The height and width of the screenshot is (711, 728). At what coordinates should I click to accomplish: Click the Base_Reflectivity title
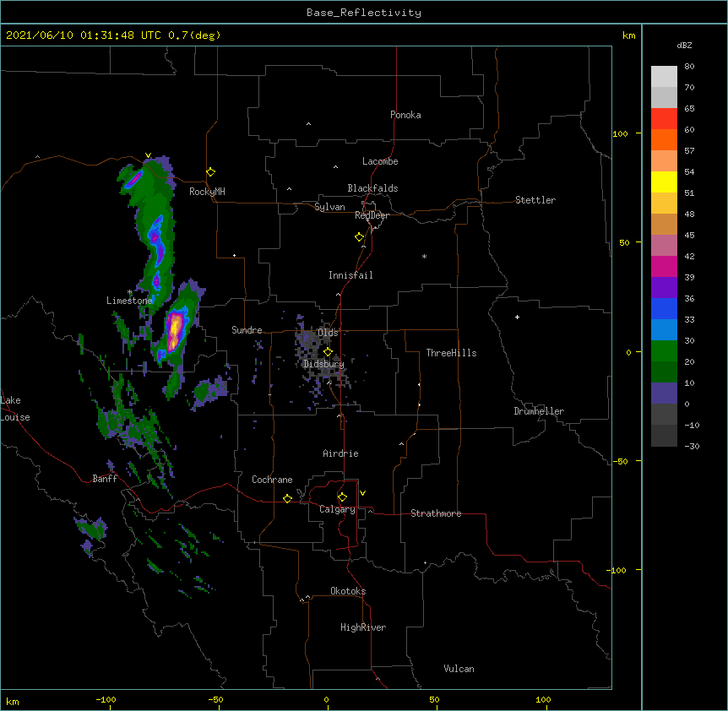[x=364, y=13]
